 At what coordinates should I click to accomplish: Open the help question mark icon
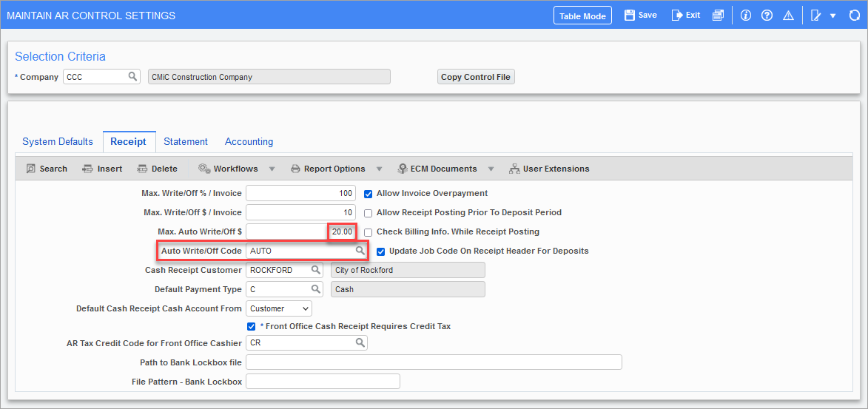(x=767, y=16)
